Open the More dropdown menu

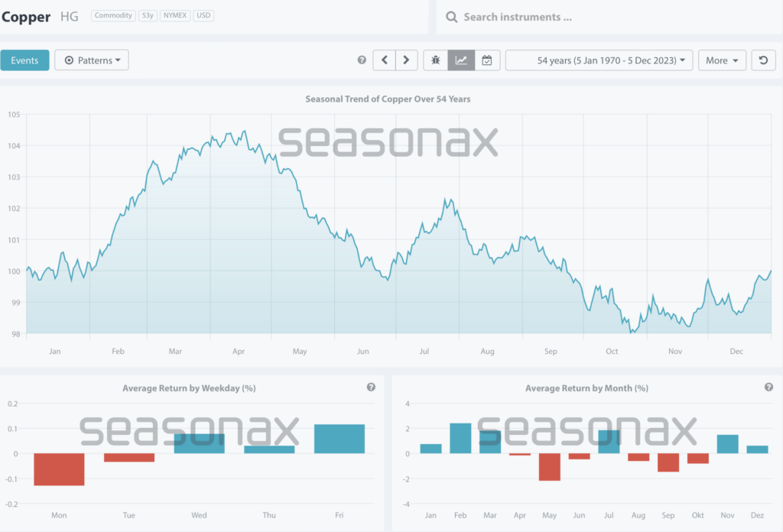722,60
